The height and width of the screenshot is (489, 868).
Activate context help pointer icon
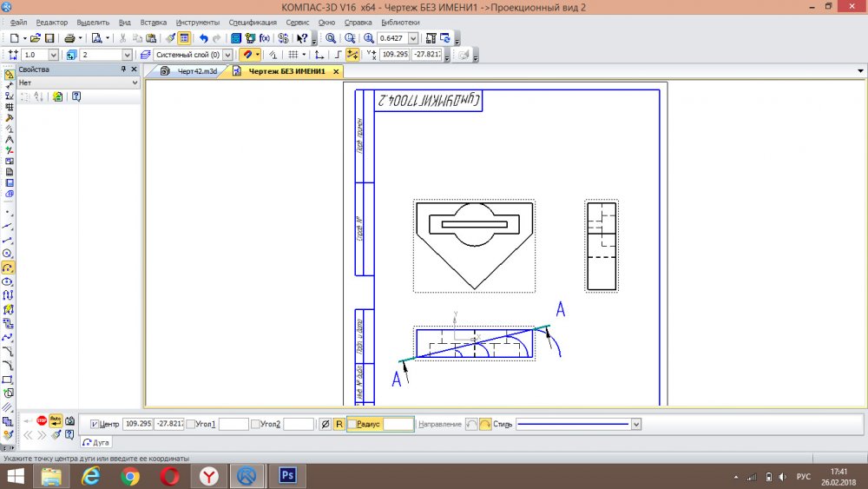302,38
